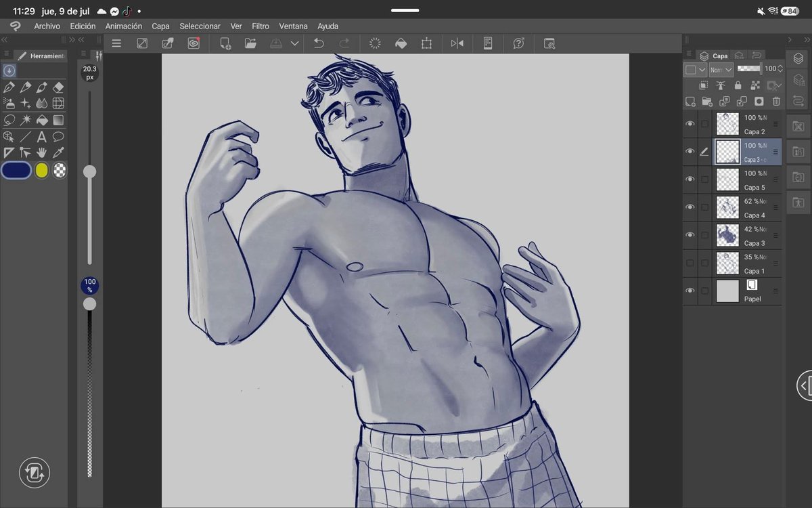The width and height of the screenshot is (812, 508).
Task: Expand the right edge panel arrow
Action: coord(804,386)
